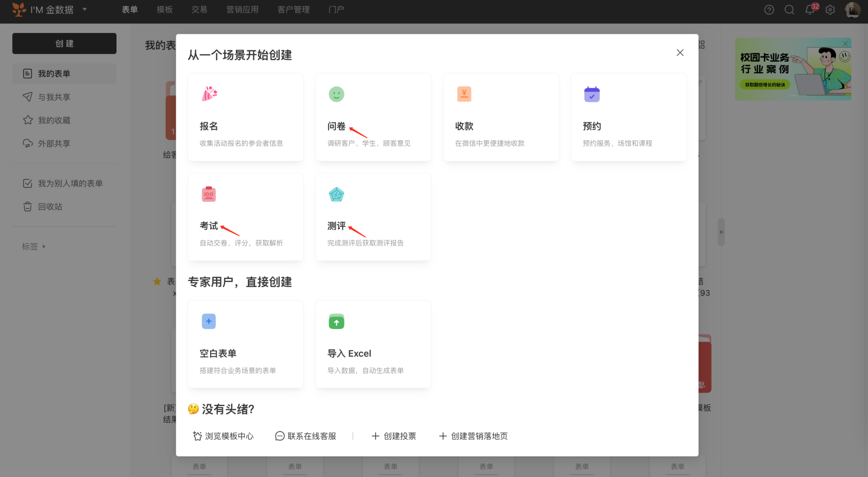
Task: Click the 问卷 smiley face icon
Action: coord(337,94)
